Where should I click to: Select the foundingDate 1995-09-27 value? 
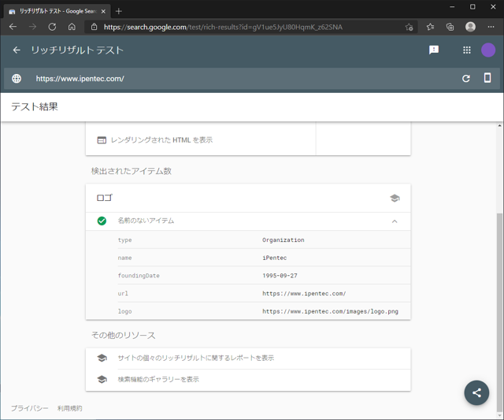pyautogui.click(x=280, y=276)
